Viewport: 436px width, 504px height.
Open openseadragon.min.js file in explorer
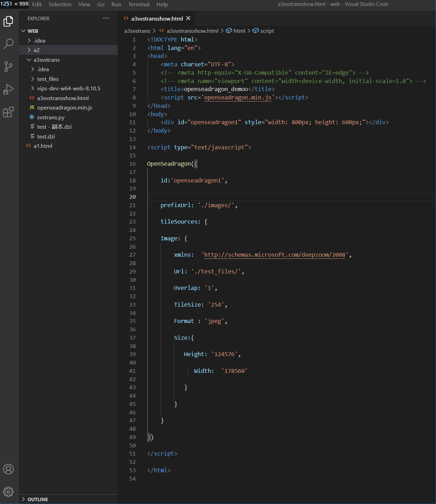(x=68, y=107)
